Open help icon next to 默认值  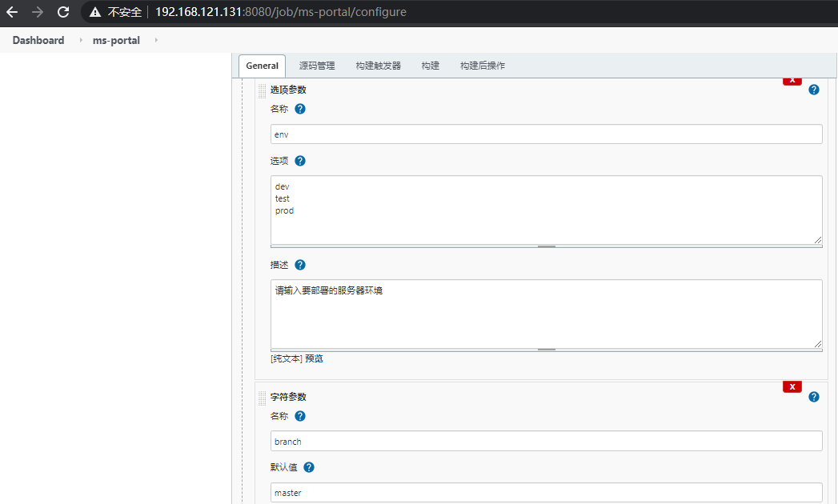point(309,468)
